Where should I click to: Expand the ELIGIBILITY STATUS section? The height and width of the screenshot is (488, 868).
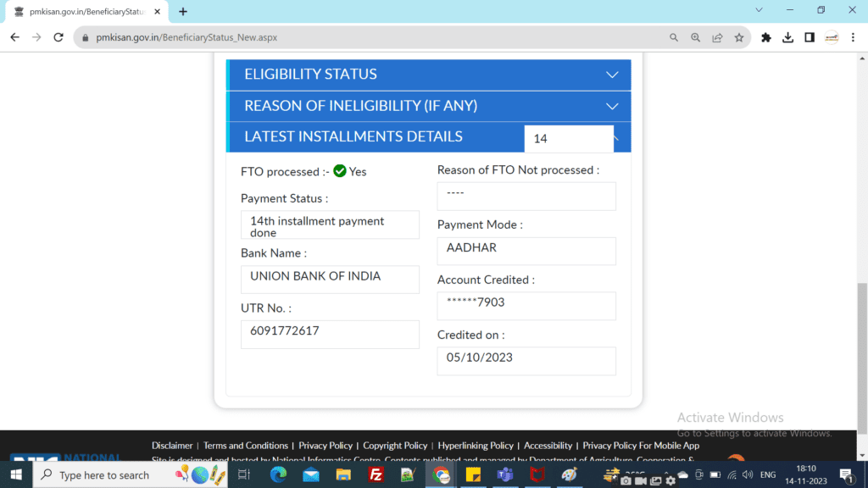tap(428, 75)
